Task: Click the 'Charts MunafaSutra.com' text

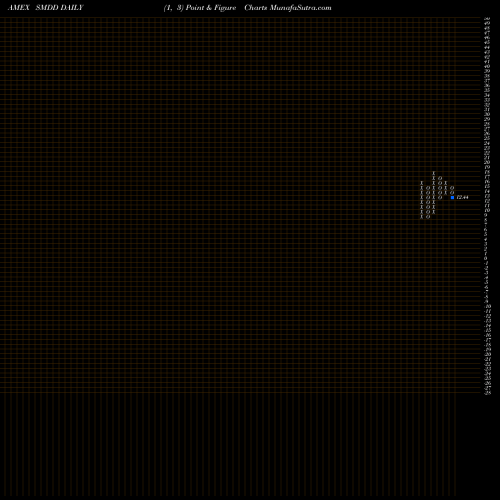Action: [x=288, y=8]
